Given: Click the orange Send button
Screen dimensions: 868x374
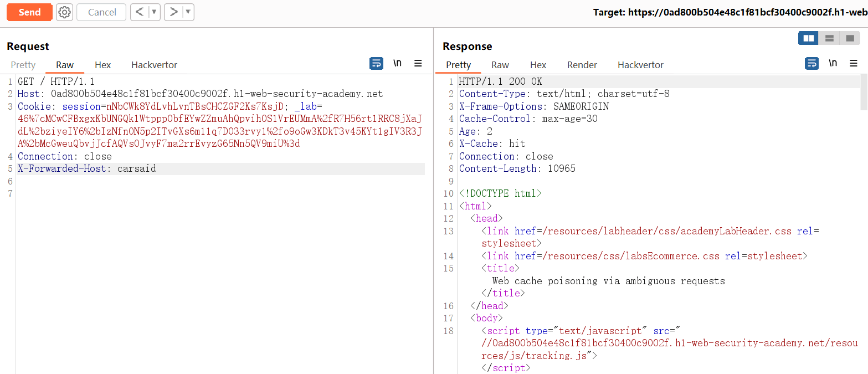Looking at the screenshot, I should tap(29, 12).
